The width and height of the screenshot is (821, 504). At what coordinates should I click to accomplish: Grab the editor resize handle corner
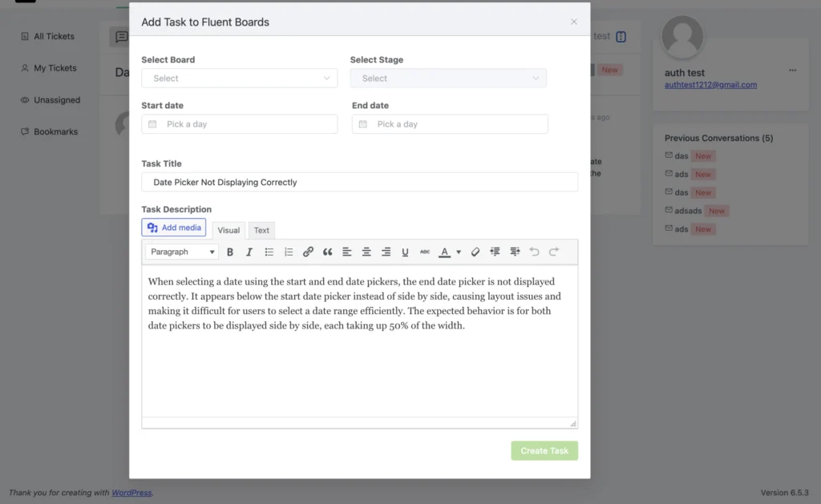click(572, 423)
